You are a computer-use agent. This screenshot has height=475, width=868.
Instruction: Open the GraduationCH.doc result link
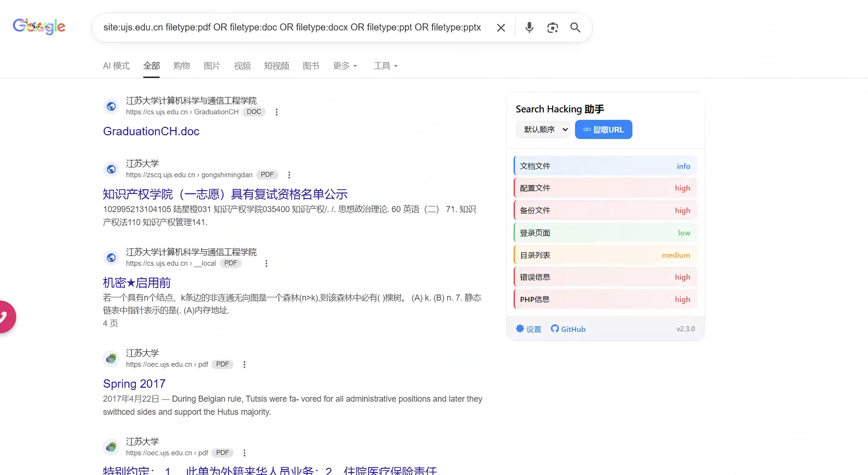click(x=151, y=131)
